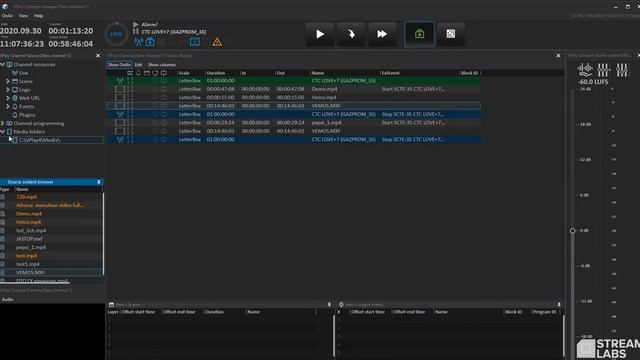Viewport: 640px width, 360px height.
Task: Click the CC column header icon
Action: pos(130,73)
